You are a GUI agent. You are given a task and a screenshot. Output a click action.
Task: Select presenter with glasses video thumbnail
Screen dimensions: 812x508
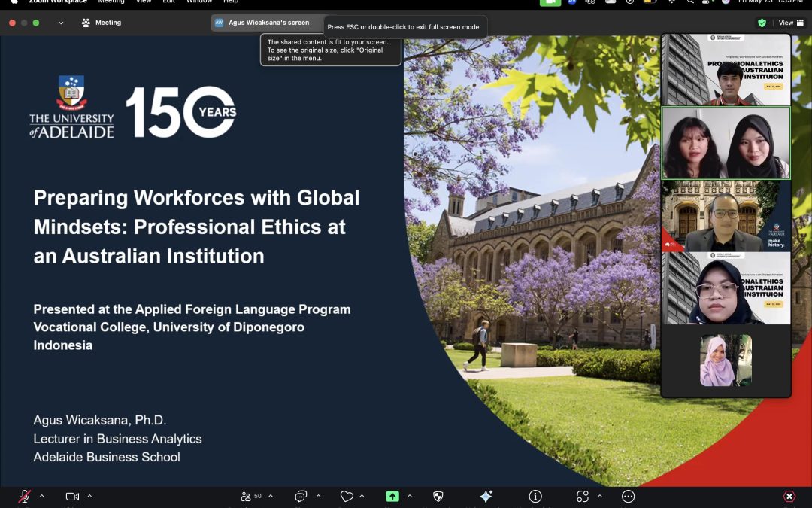pyautogui.click(x=726, y=216)
